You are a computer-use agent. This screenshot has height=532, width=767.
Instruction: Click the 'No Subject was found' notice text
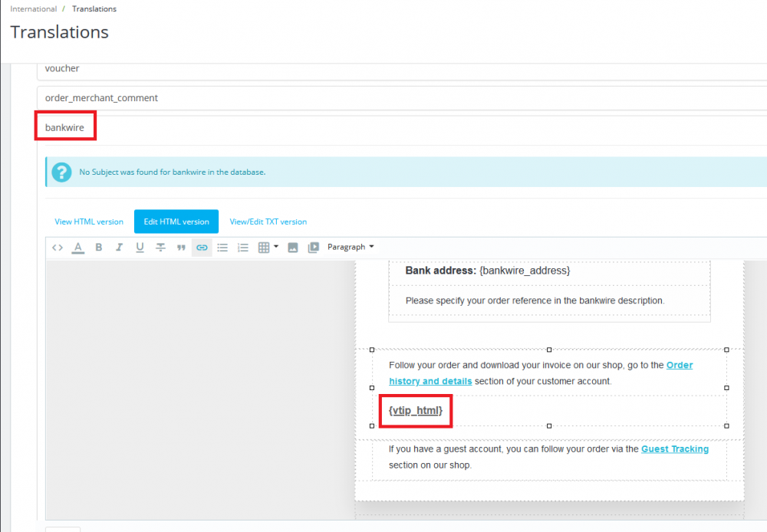click(172, 172)
